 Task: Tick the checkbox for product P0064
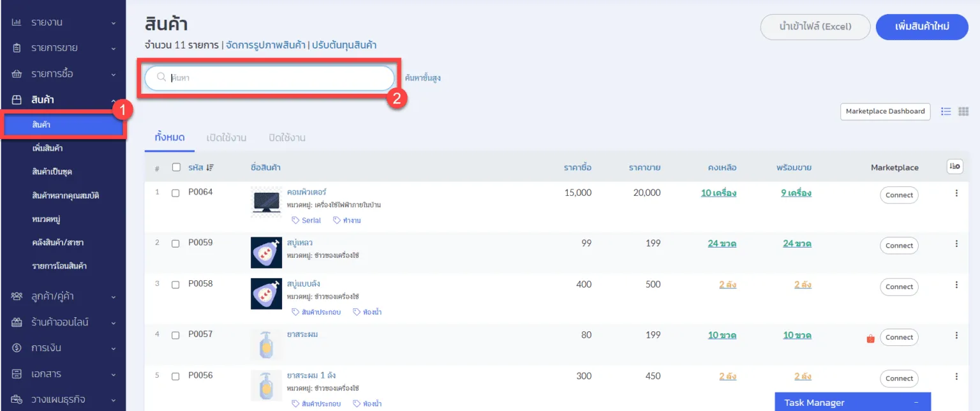tap(175, 193)
